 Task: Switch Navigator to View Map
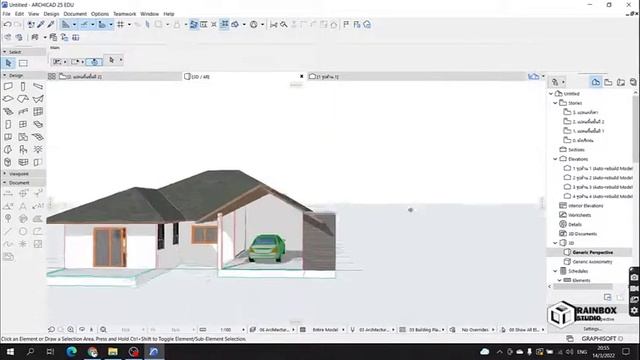pos(608,82)
